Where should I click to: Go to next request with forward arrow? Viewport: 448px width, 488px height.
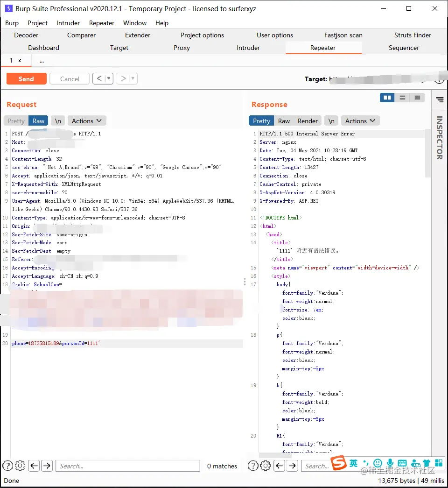click(x=123, y=78)
